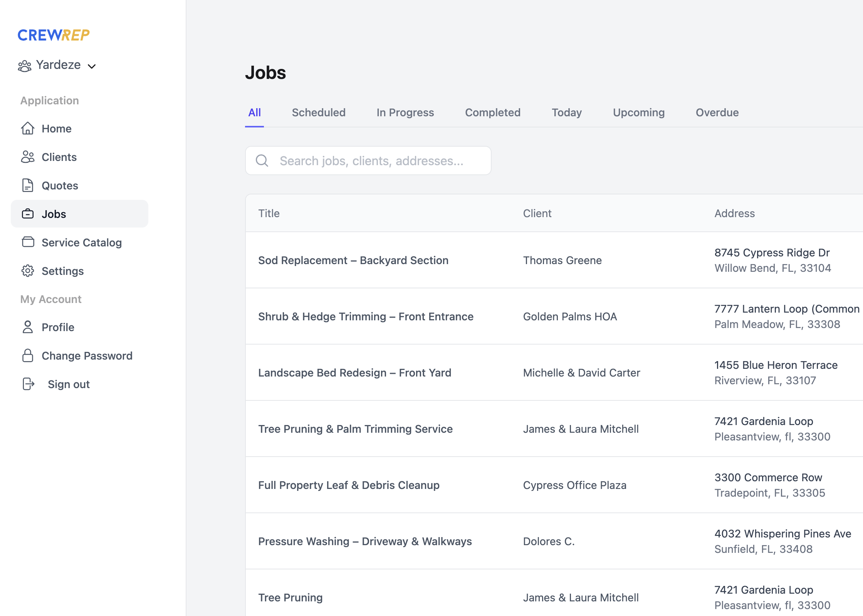Viewport: 863px width, 616px height.
Task: Show the Overdue jobs tab
Action: tap(717, 112)
